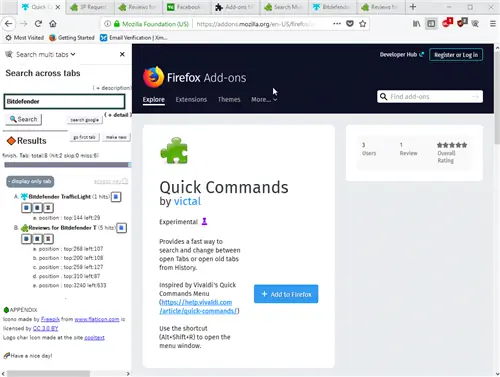500x377 pixels.
Task: Click the second small button under Bitdefender TrafficLight
Action: (x=37, y=208)
